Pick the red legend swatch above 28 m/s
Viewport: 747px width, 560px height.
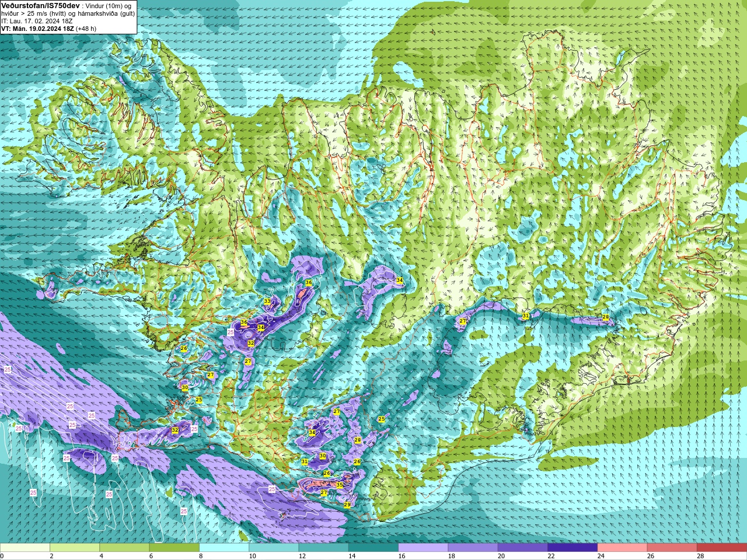click(722, 548)
